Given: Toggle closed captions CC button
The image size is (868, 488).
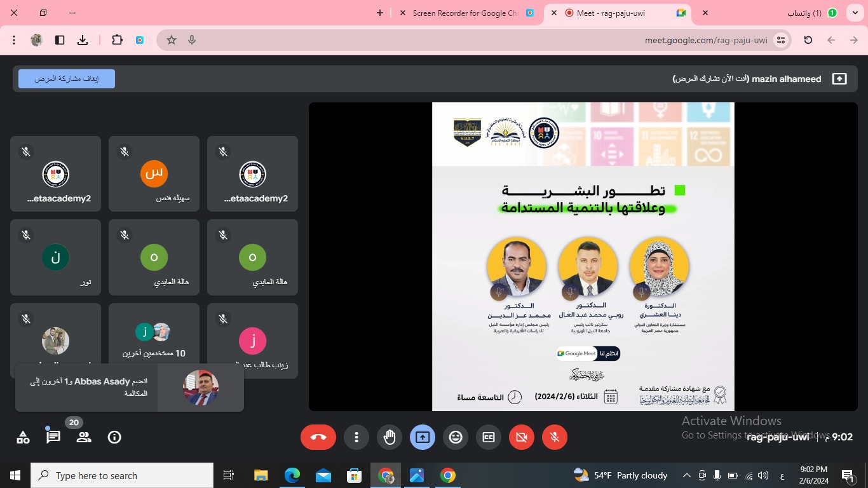Looking at the screenshot, I should click(489, 437).
